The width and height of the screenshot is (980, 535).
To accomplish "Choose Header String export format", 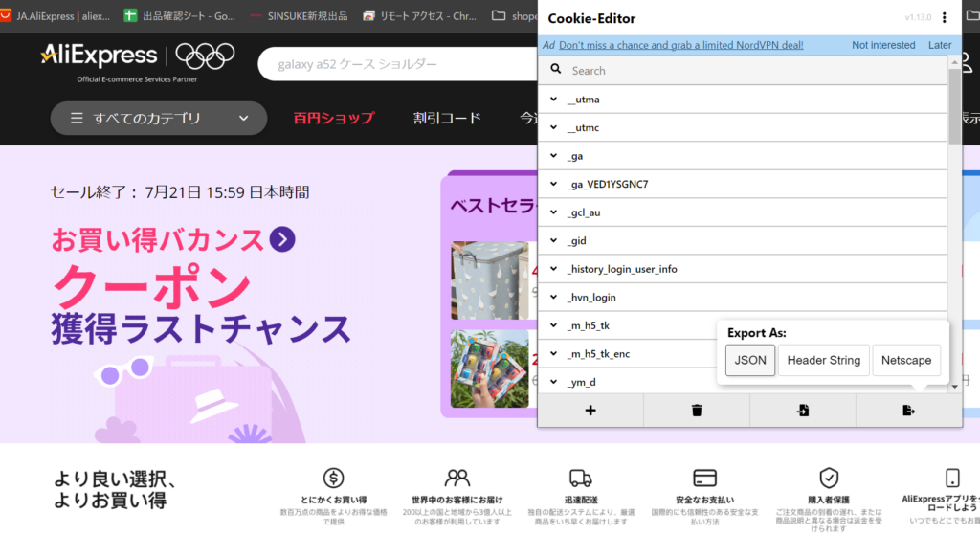I will 823,360.
